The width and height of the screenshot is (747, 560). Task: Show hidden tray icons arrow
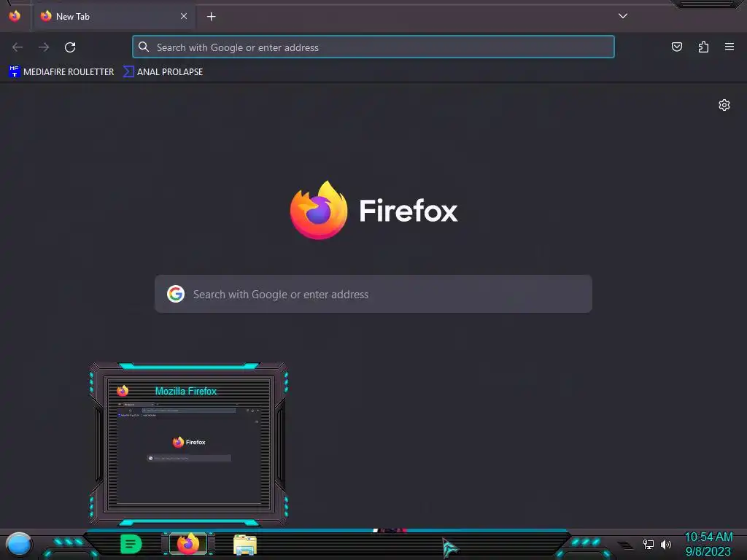click(625, 545)
